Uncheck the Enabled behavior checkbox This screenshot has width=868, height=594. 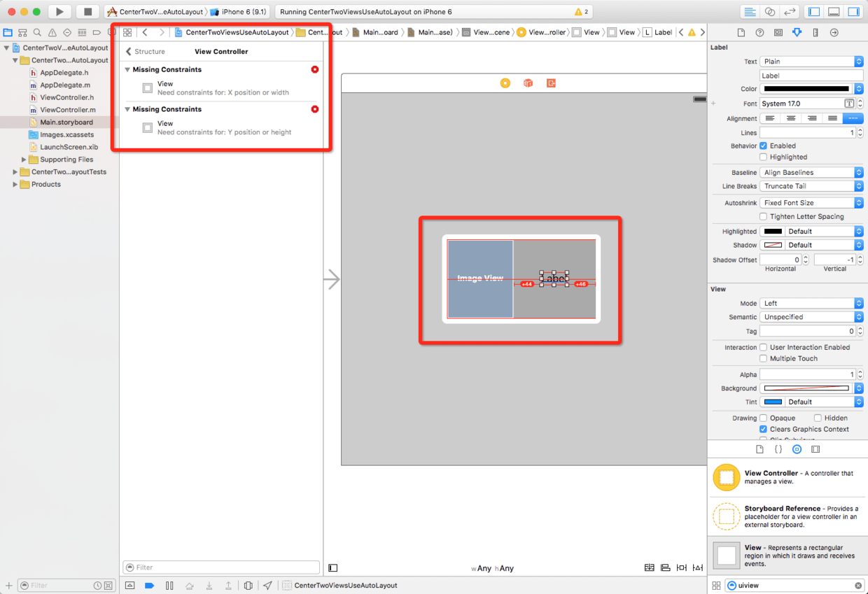pyautogui.click(x=764, y=146)
